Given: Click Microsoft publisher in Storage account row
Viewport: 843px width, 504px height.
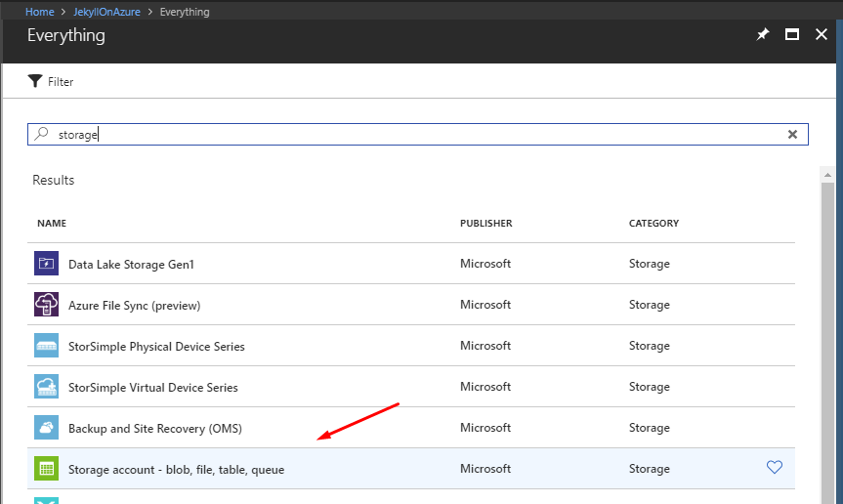Looking at the screenshot, I should point(485,469).
